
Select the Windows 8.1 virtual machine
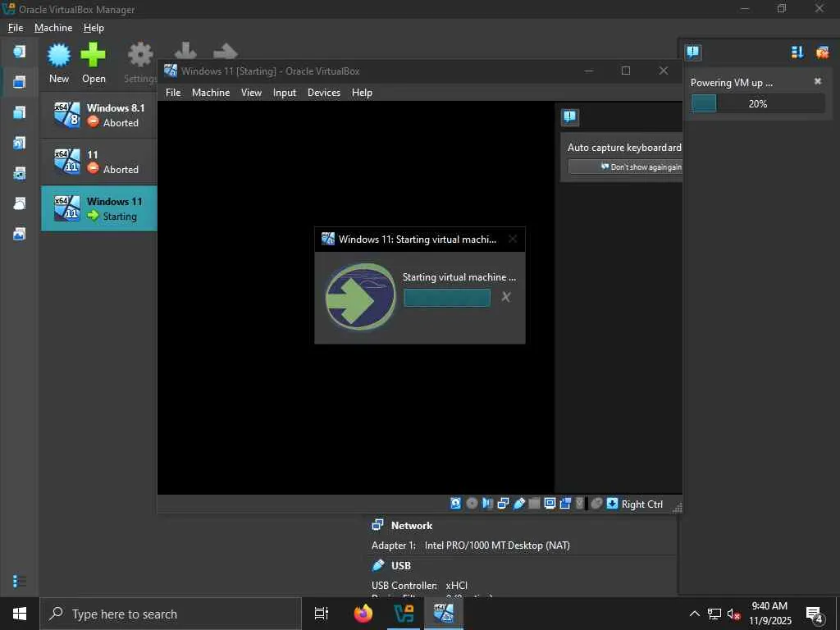tap(99, 115)
